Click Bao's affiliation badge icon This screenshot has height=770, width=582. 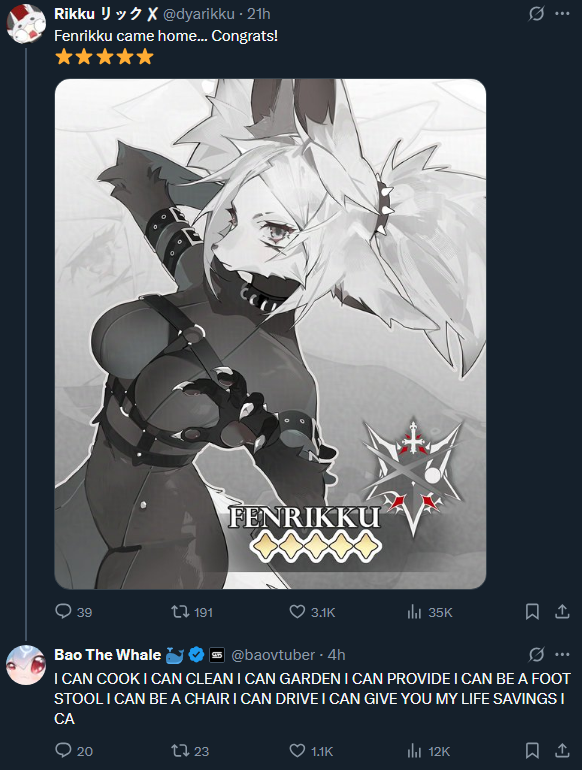(217, 655)
